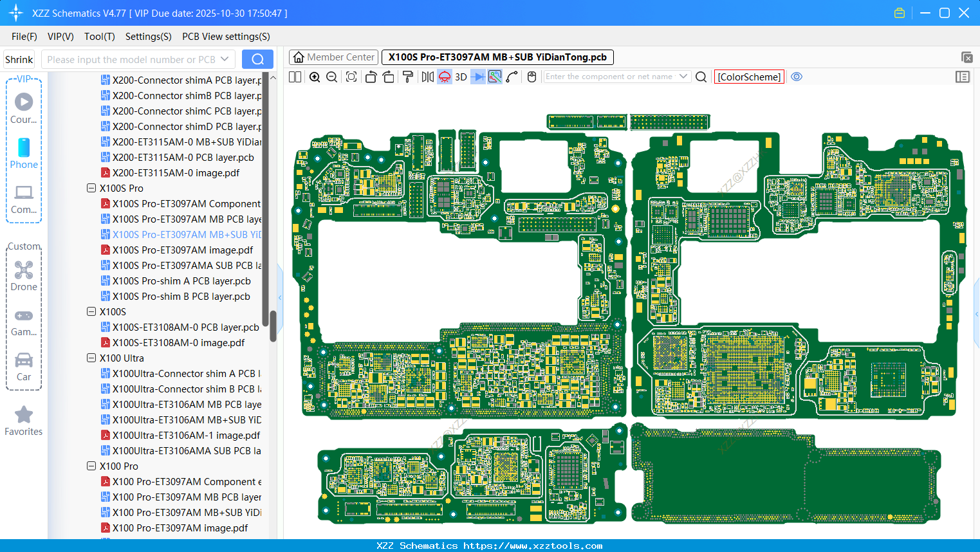Image resolution: width=980 pixels, height=552 pixels.
Task: Click the Member Center button
Action: click(x=333, y=57)
